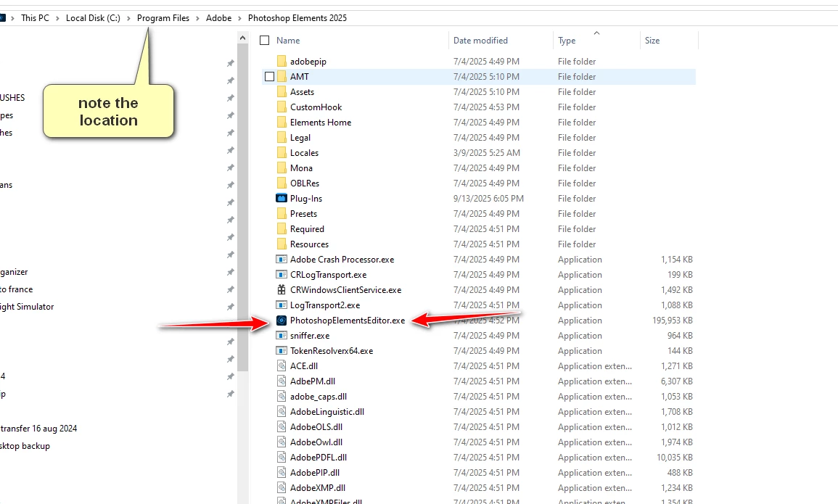The height and width of the screenshot is (504, 838).
Task: Click the PhotoshopElementsEditor.exe application icon
Action: point(282,321)
